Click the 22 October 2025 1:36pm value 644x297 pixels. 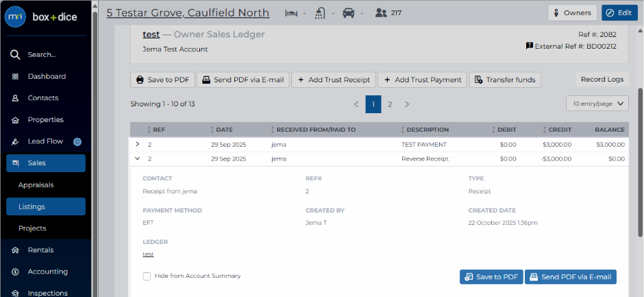click(503, 223)
